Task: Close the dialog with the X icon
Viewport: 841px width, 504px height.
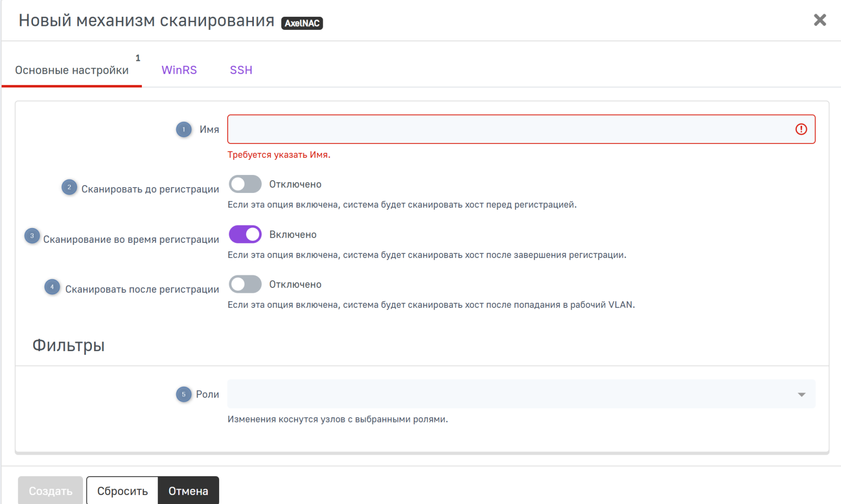Action: pyautogui.click(x=819, y=20)
